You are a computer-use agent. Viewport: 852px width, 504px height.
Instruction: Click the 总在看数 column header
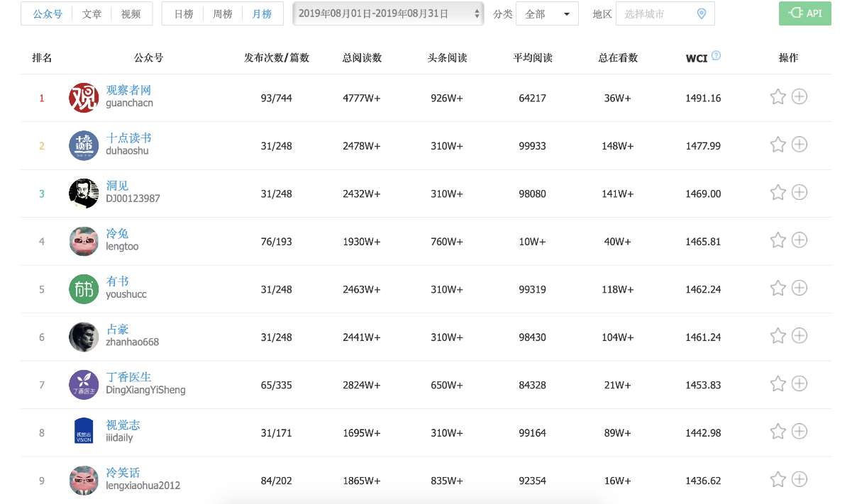coord(618,58)
